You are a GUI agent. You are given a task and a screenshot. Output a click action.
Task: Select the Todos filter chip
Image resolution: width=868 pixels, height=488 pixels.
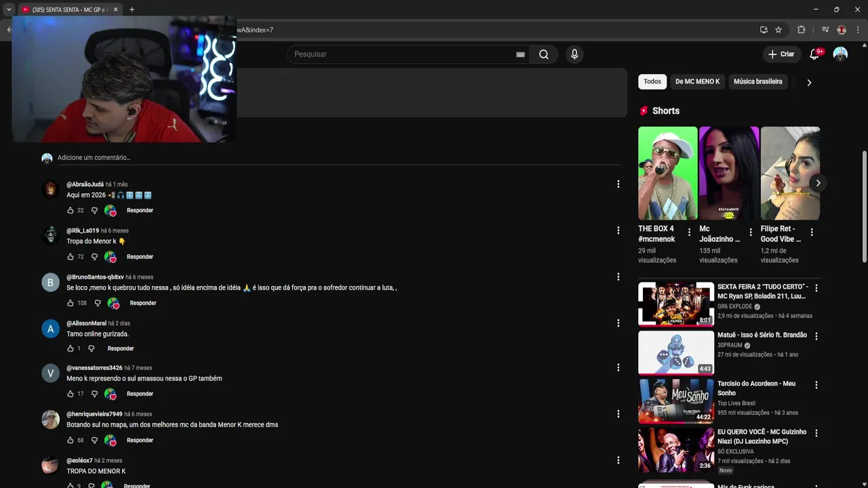[x=652, y=81]
